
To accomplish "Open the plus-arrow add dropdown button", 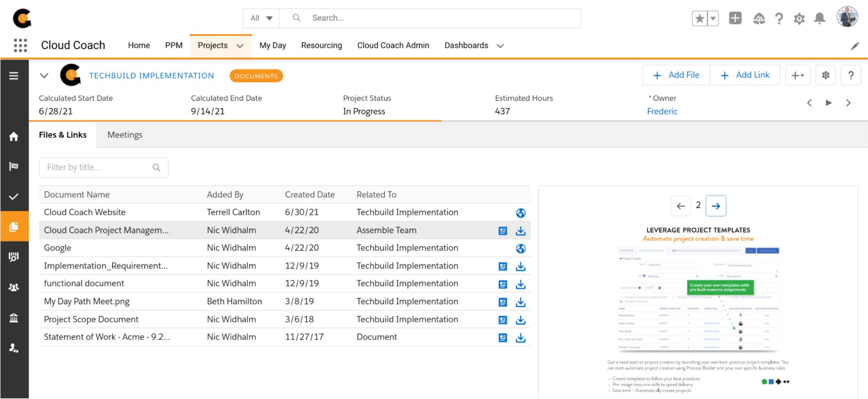I will pyautogui.click(x=797, y=75).
